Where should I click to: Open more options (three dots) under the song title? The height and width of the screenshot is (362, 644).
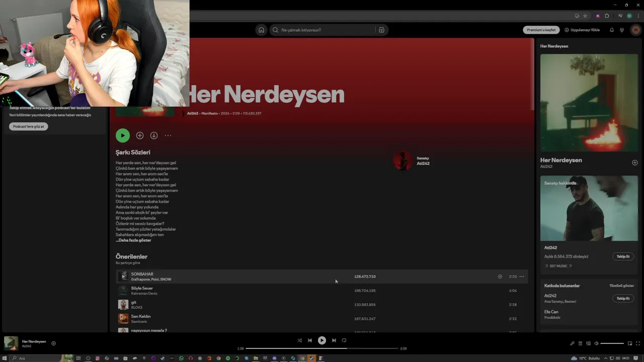(168, 135)
